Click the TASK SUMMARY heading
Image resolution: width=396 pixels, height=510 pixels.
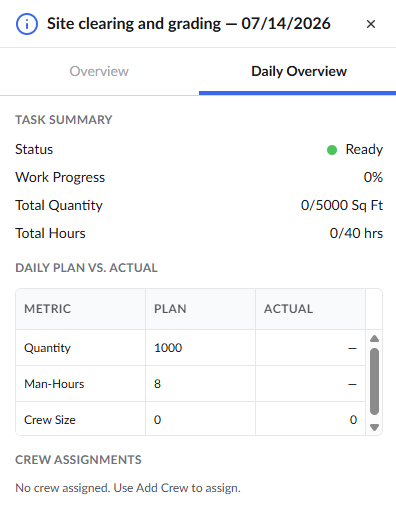[x=64, y=120]
